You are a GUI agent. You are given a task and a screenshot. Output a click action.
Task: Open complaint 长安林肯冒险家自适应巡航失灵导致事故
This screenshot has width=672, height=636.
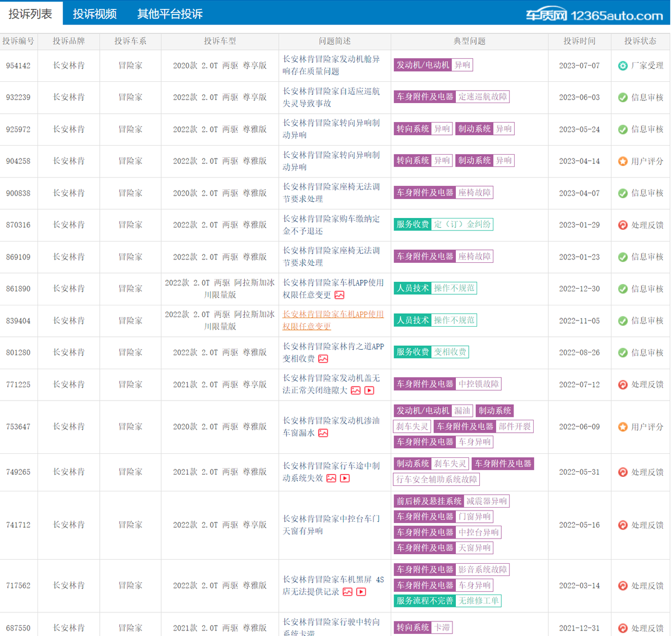coord(331,97)
